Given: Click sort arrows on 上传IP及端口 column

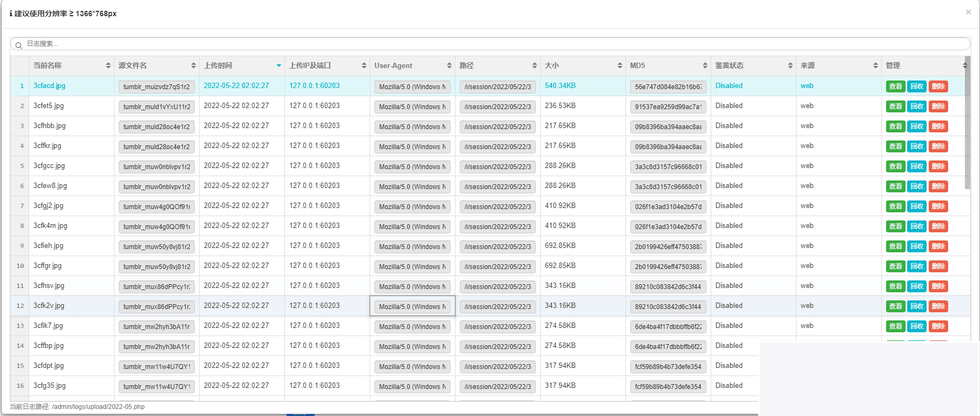Looking at the screenshot, I should [x=364, y=65].
